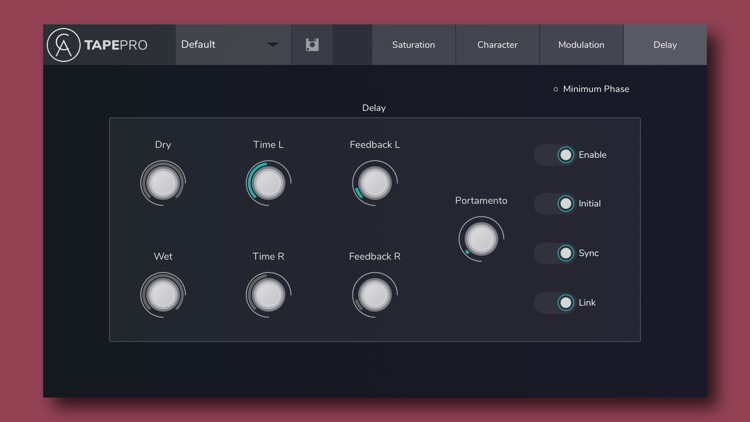Toggle the Enable switch

click(554, 155)
